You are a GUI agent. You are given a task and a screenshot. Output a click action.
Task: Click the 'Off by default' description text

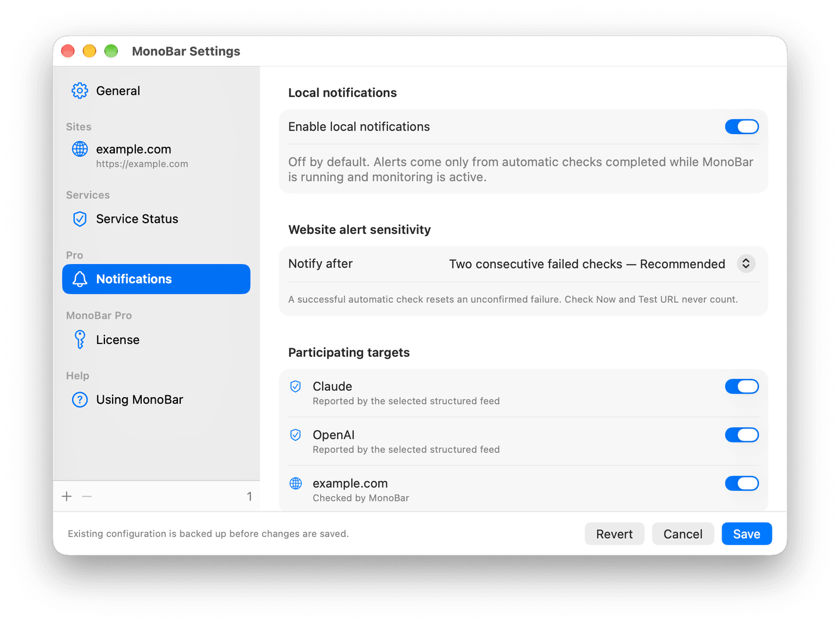(521, 170)
